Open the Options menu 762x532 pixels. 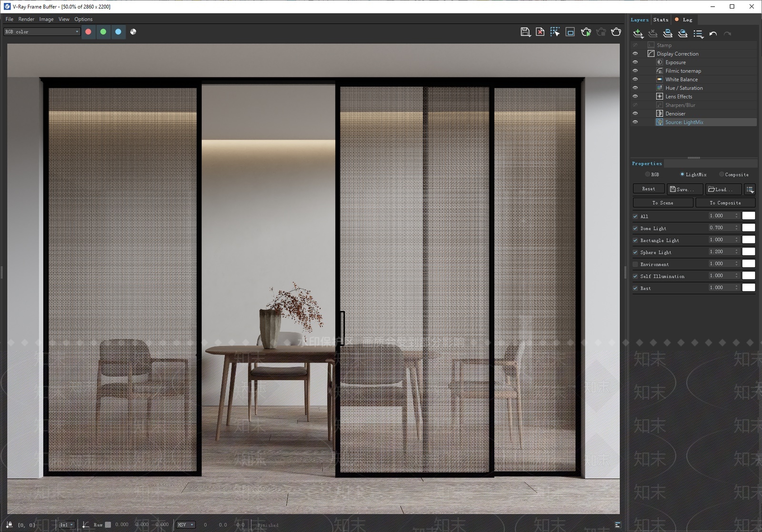[83, 19]
